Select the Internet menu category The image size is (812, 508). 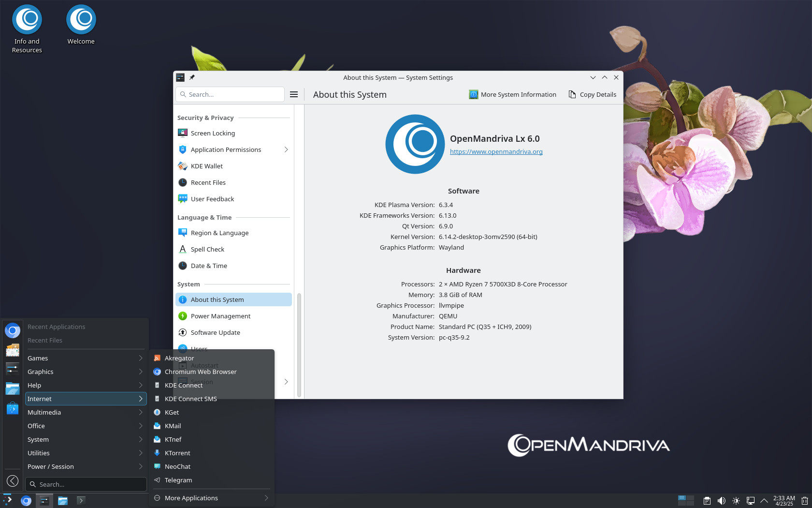(86, 399)
